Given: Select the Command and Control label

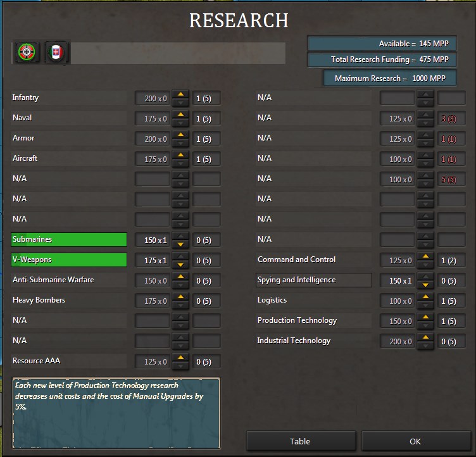Looking at the screenshot, I should (x=313, y=260).
